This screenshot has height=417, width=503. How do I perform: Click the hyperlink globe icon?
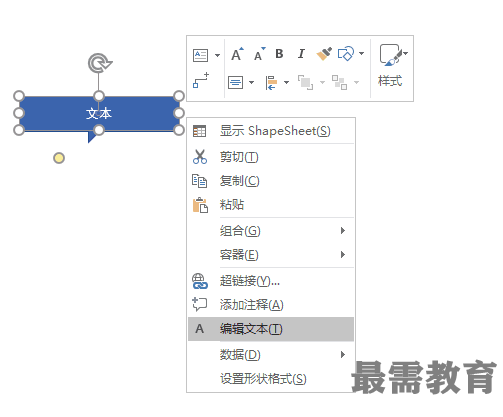199,281
